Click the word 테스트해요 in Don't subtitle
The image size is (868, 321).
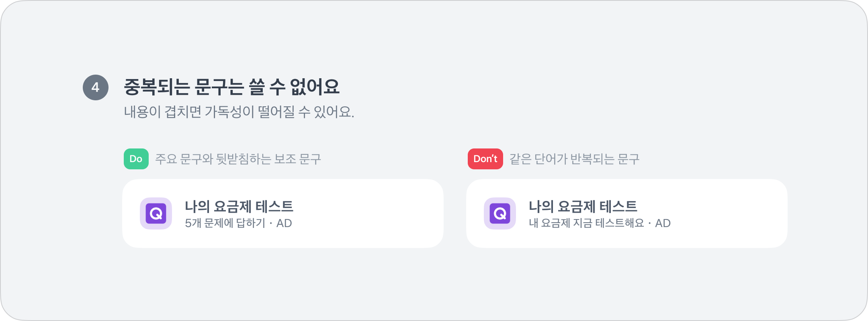620,223
